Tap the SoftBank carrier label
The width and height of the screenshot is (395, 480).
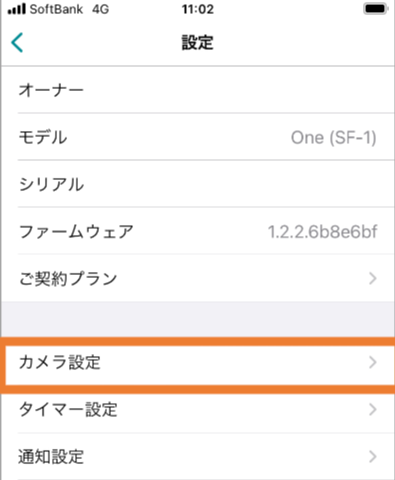(x=56, y=9)
